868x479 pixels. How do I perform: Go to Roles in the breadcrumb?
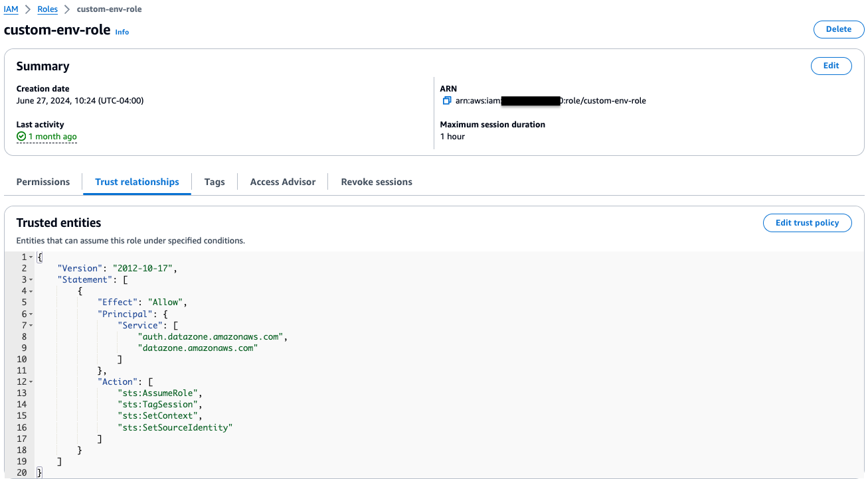(48, 9)
